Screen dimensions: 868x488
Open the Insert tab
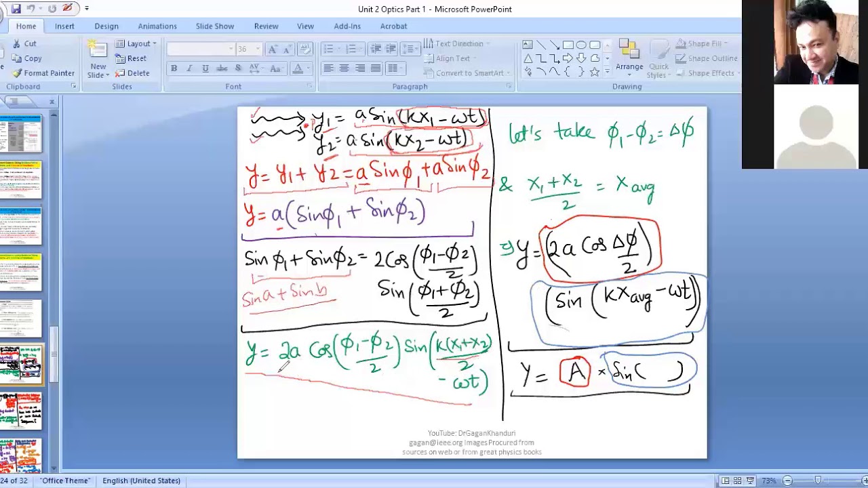pos(64,26)
